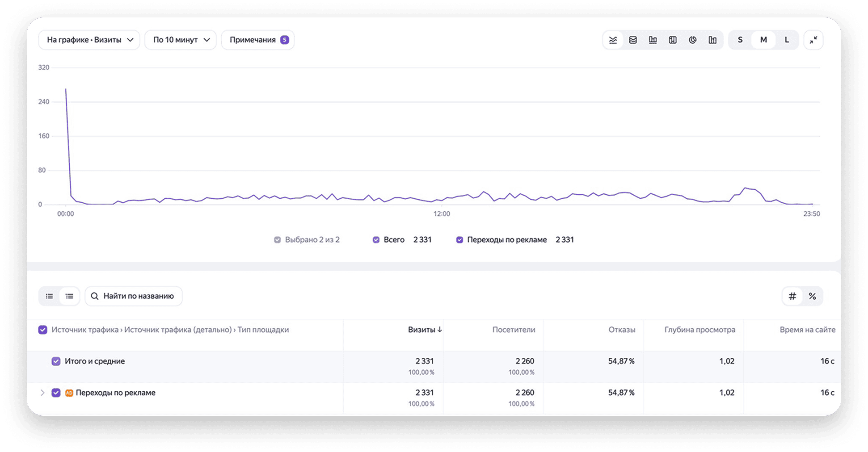Select the line chart view icon
Screen dimensions: 868x452
[613, 40]
